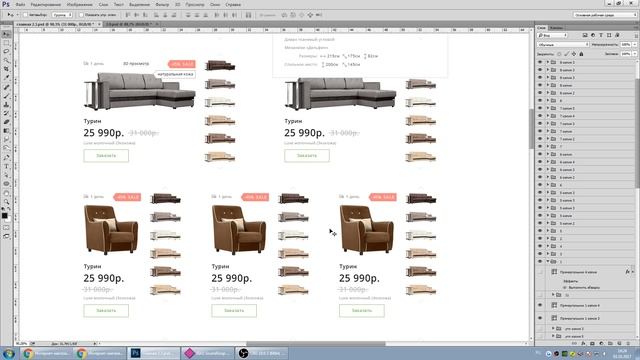640x360 pixels.
Task: Open the auto-select Group dropdown
Action: (x=62, y=15)
